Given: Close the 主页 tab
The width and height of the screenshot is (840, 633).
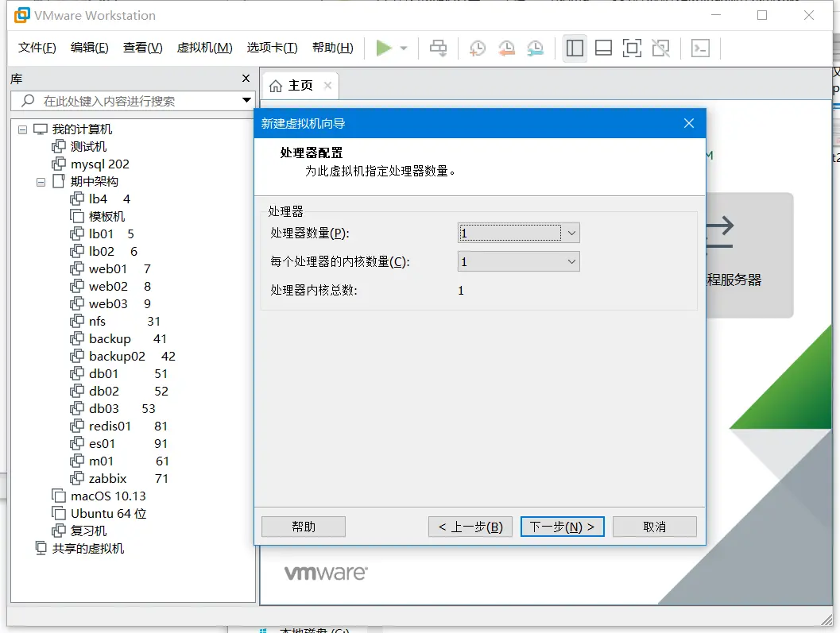Looking at the screenshot, I should [x=328, y=86].
